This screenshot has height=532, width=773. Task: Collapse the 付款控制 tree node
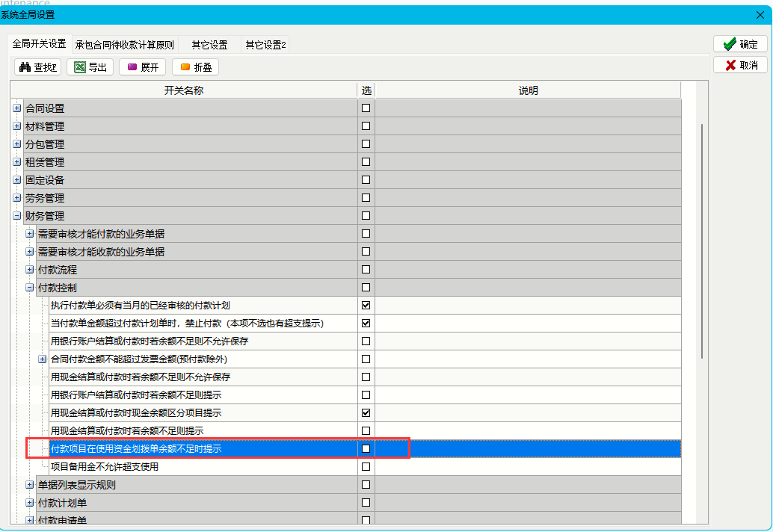29,288
